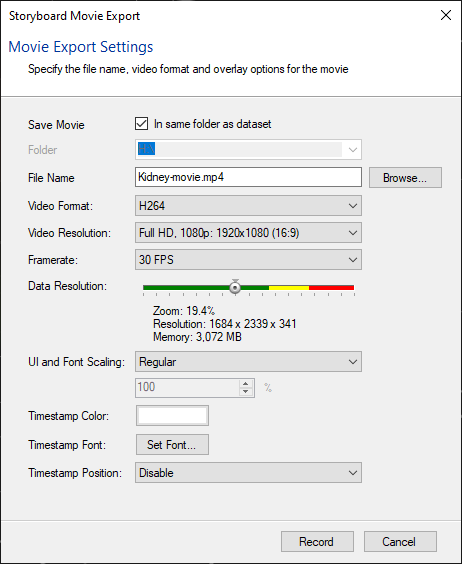Expand the Folder path dropdown arrow
Screen dimensions: 462x564
click(x=353, y=149)
